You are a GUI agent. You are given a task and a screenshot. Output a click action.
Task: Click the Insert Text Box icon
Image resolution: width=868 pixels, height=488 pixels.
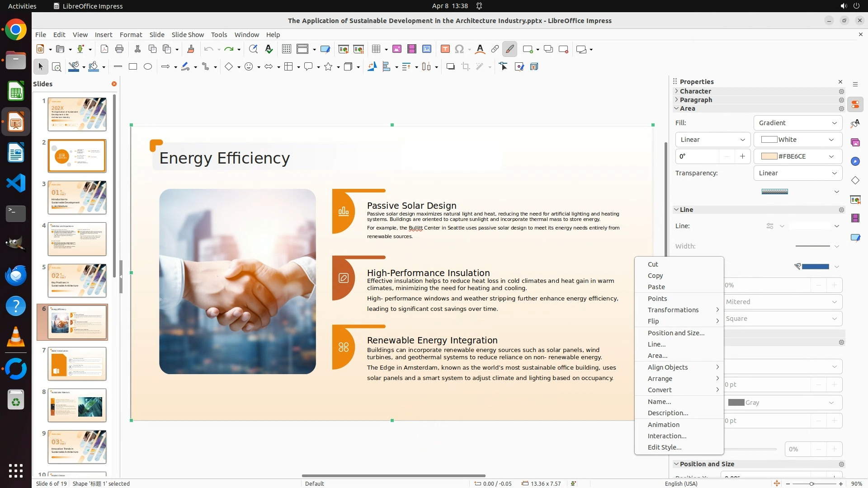pos(445,49)
